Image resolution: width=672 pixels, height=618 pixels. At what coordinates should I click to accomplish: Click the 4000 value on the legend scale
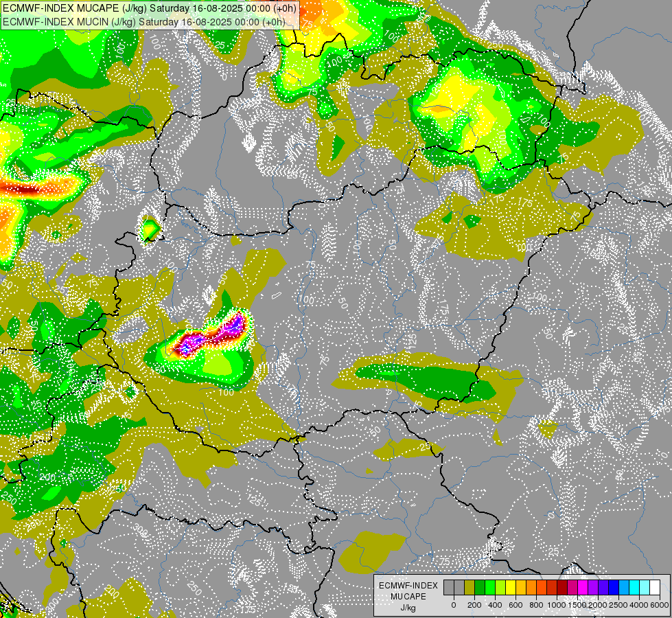640,605
